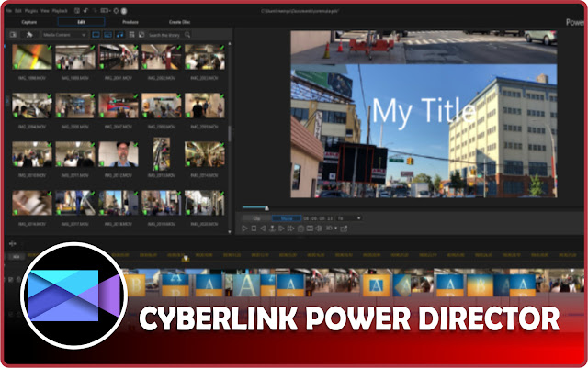Viewport: 588px width, 368px height.
Task: Step to the previous frame
Action: (x=264, y=229)
